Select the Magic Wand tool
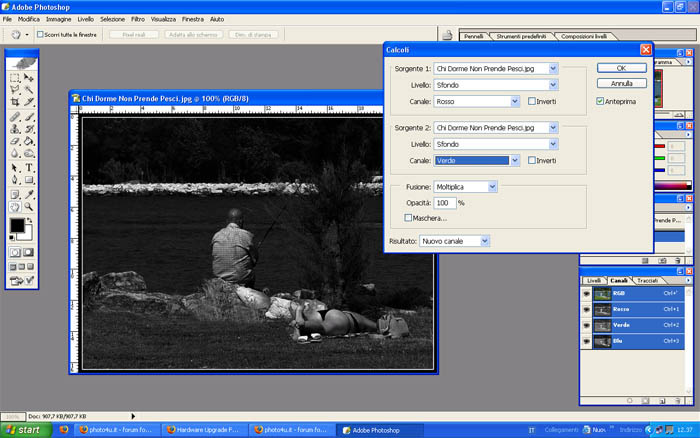 29,91
